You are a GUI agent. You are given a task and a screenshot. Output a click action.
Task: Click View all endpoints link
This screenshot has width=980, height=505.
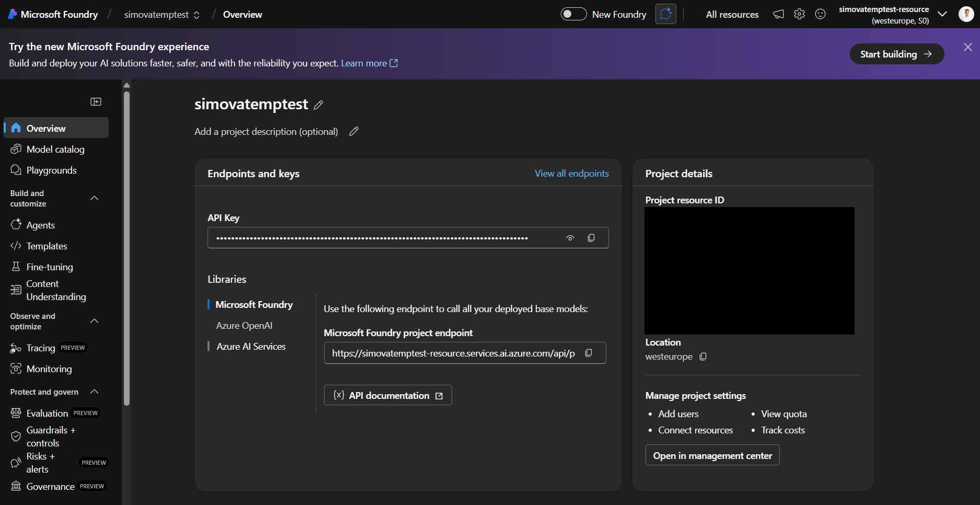pyautogui.click(x=572, y=174)
